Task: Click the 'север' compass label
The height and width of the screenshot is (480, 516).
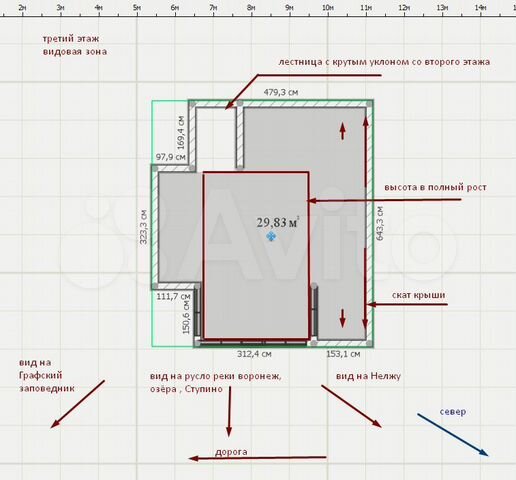Action: point(453,412)
